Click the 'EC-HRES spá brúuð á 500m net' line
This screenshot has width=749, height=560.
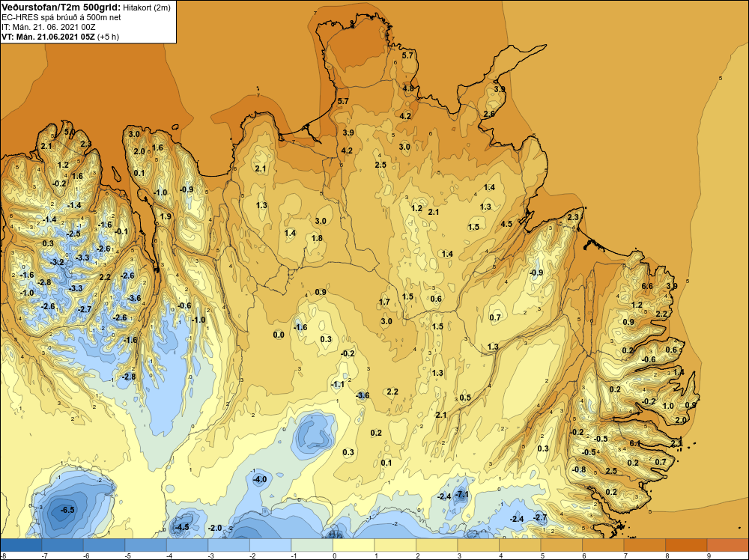[x=61, y=17]
